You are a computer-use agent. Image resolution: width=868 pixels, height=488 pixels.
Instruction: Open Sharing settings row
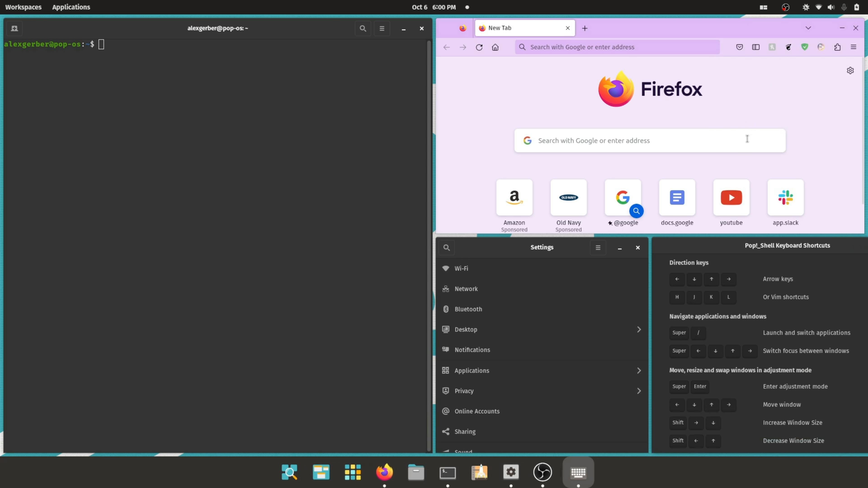point(542,432)
